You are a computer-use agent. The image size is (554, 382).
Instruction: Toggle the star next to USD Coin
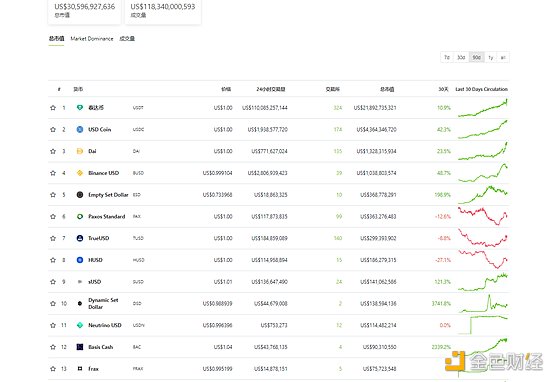(53, 130)
